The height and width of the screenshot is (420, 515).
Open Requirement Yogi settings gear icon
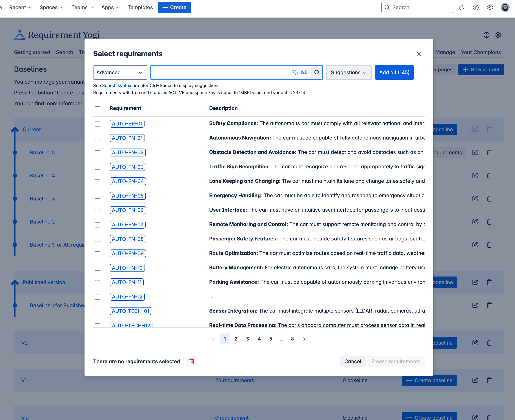[x=498, y=35]
